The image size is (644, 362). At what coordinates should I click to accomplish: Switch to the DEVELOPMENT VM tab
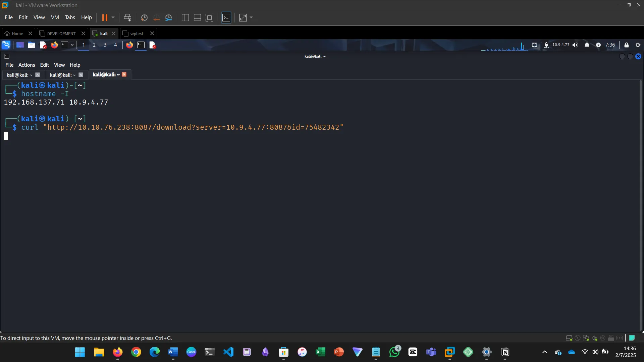point(61,34)
